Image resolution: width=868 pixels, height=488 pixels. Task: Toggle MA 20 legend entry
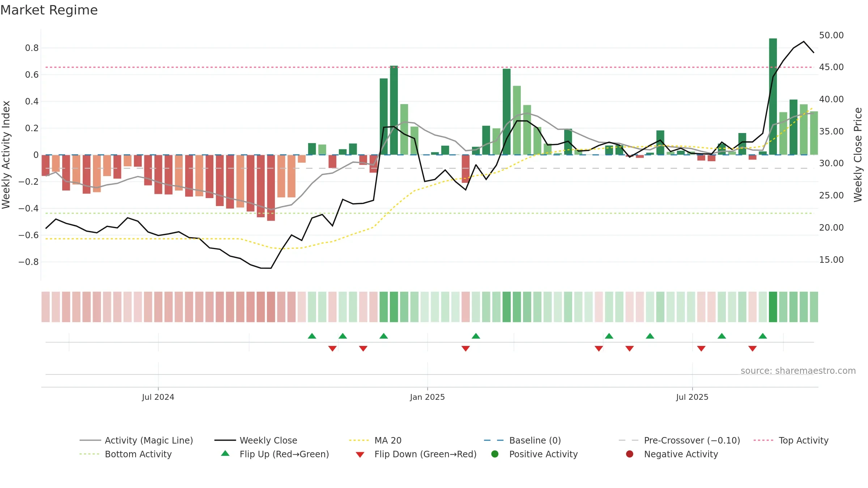[375, 440]
